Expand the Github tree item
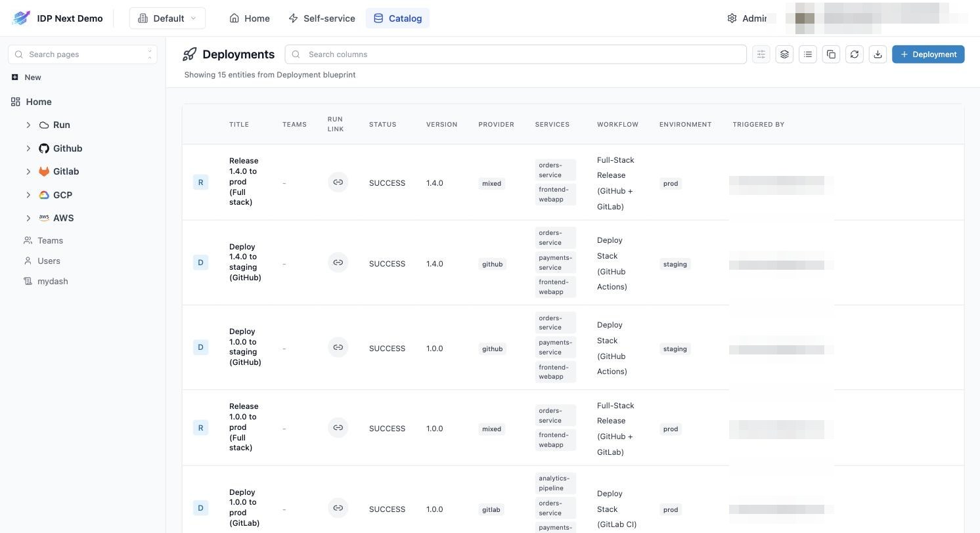980x533 pixels. 28,148
